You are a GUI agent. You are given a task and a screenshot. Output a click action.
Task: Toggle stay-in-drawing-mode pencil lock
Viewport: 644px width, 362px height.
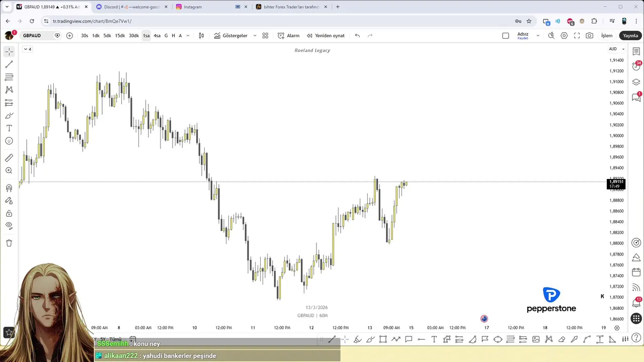click(9, 201)
